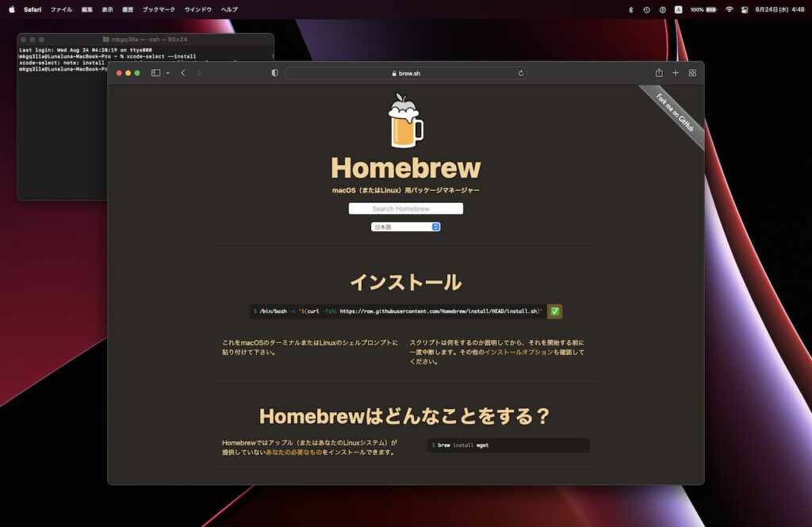This screenshot has height=527, width=812.
Task: Open the Time Machine menu bar icon
Action: click(646, 10)
